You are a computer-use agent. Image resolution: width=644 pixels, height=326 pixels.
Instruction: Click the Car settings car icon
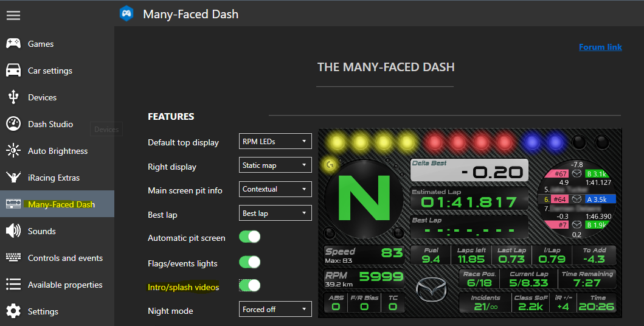(13, 70)
